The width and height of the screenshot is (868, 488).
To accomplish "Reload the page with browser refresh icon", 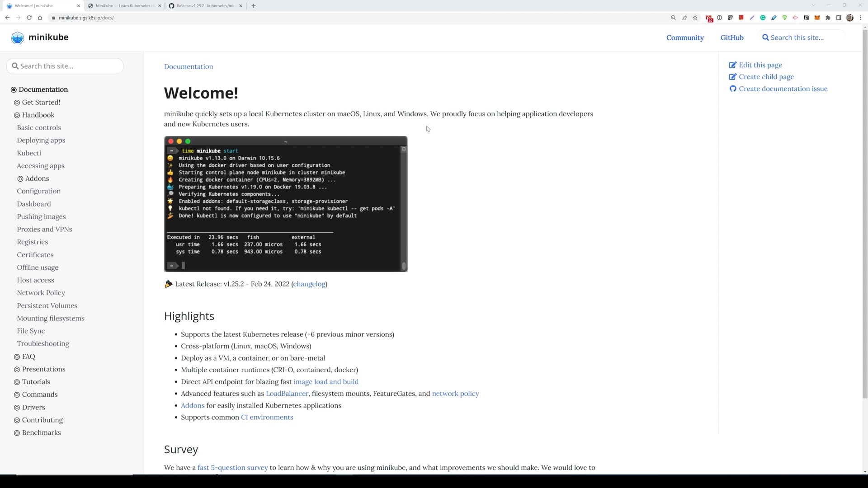I will pos(29,18).
